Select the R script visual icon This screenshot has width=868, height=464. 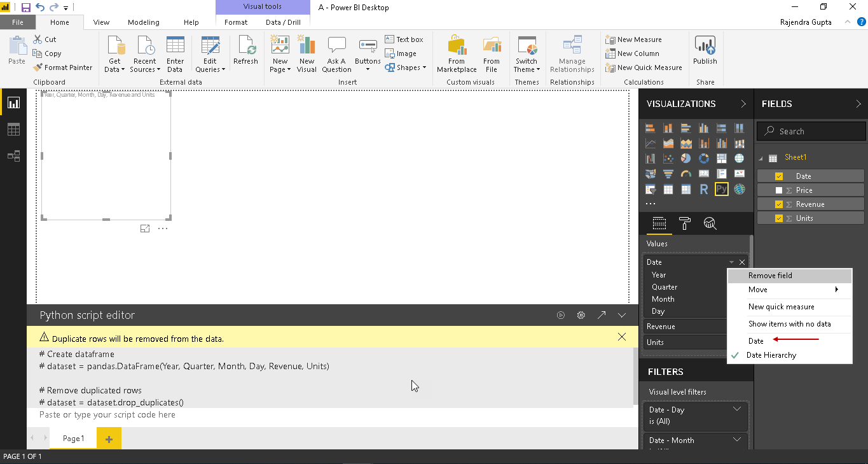[703, 189]
